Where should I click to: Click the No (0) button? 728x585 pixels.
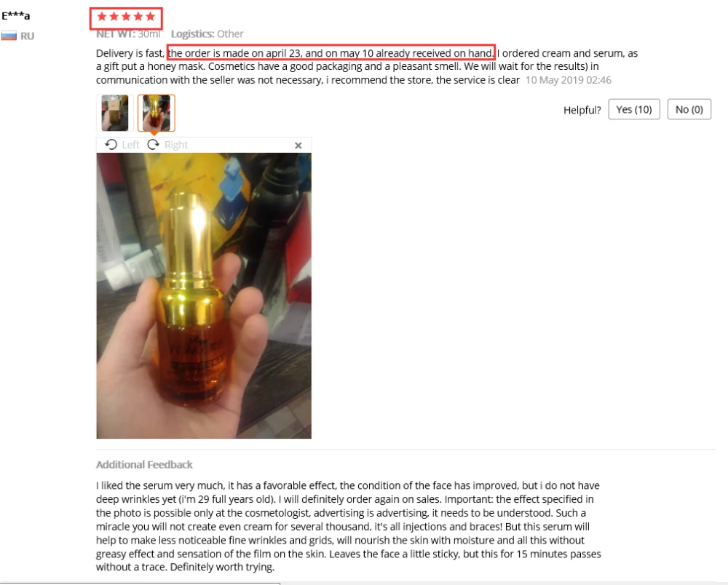click(689, 109)
